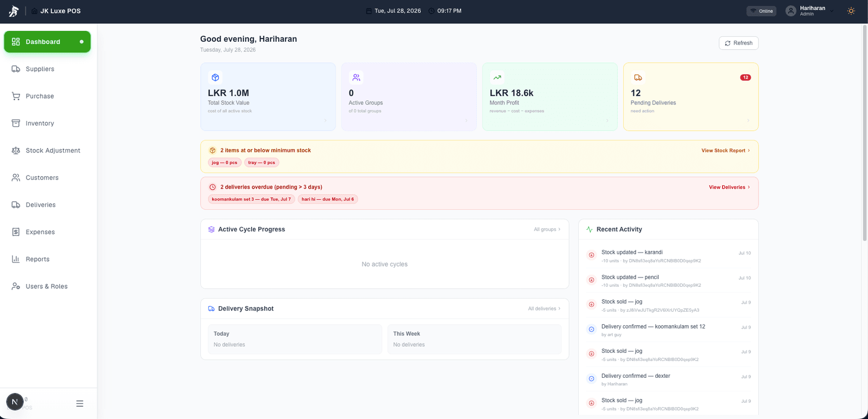Click the truck icon beside sidebar Deliveries
This screenshot has height=419, width=868.
16,204
